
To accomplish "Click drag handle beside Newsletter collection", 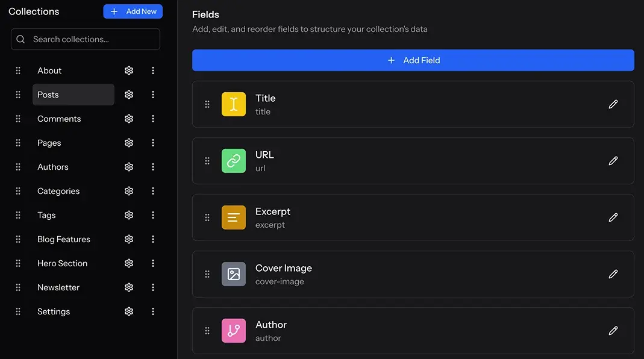I will point(18,287).
